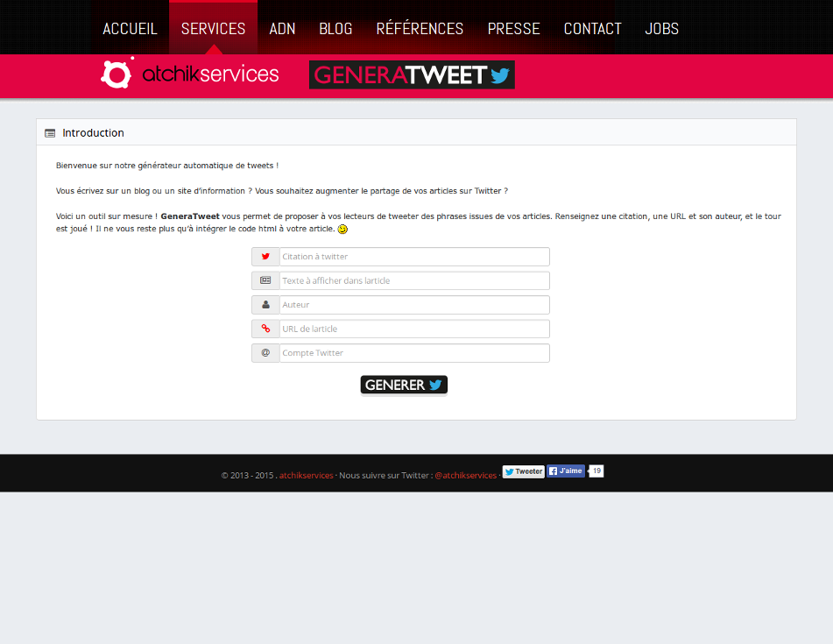Click the @ Twitter account icon
The width and height of the screenshot is (833, 644).
point(265,353)
